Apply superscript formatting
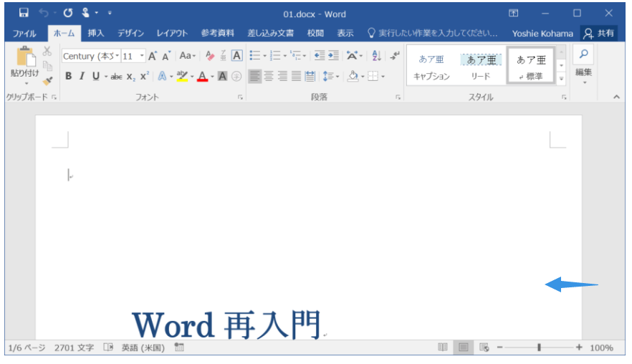Screen dimensions: 632x364 click(x=145, y=76)
